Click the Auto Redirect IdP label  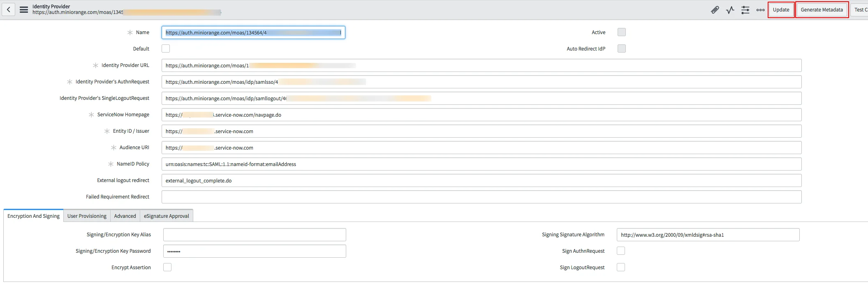pyautogui.click(x=586, y=48)
